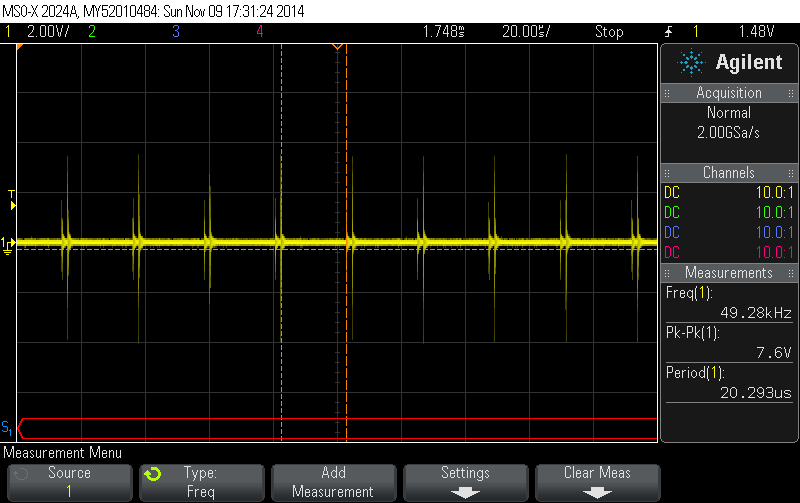Screen dimensions: 800x503
Task: Select the S1 serial bus indicator
Action: click(x=8, y=428)
